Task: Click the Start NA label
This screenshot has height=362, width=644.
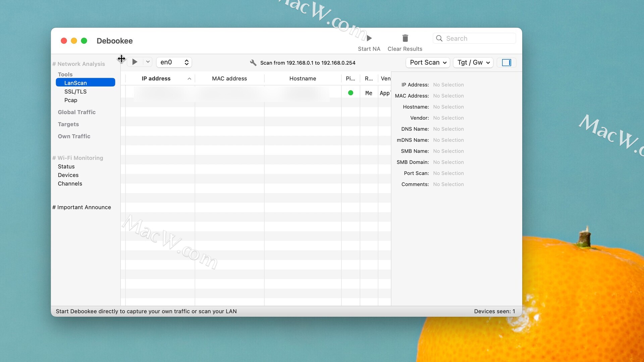Action: tap(369, 49)
